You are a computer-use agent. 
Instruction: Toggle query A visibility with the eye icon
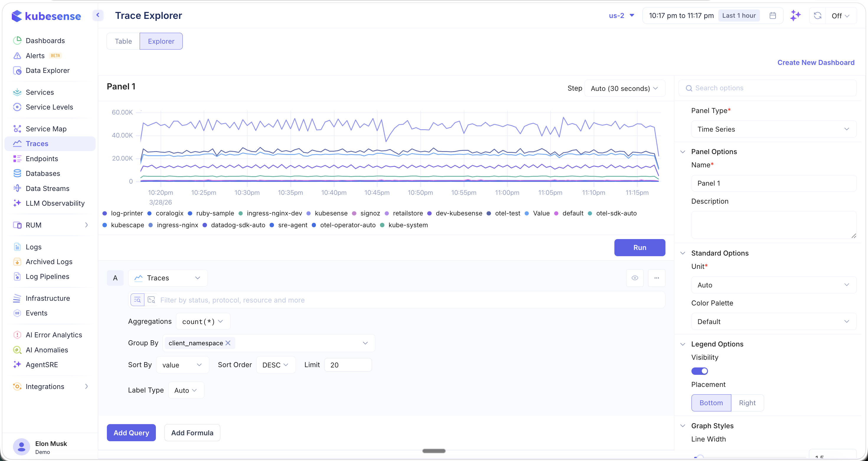[x=635, y=277]
